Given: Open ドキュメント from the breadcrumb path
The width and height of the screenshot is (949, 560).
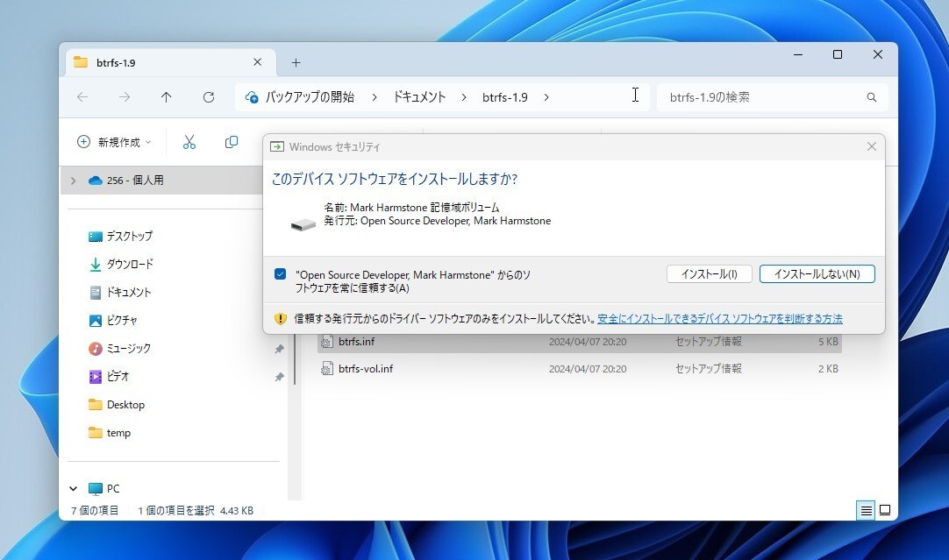Looking at the screenshot, I should 418,97.
